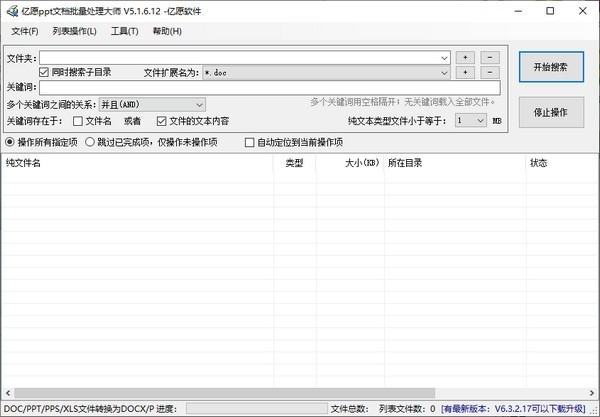This screenshot has width=600, height=417.
Task: Add a file extension with plus button
Action: [465, 72]
